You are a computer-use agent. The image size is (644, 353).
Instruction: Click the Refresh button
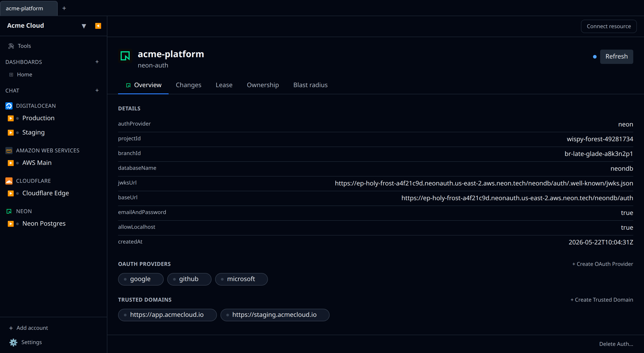616,57
